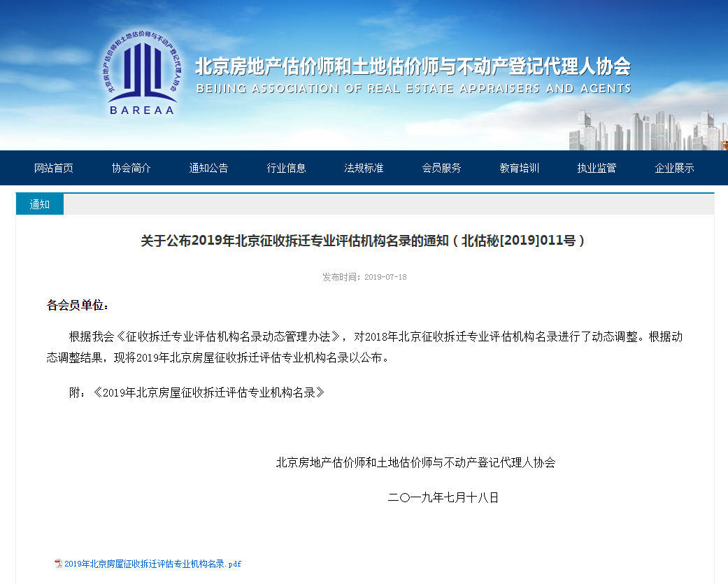This screenshot has height=584, width=728.
Task: Go to 企业展示 page
Action: coord(675,168)
